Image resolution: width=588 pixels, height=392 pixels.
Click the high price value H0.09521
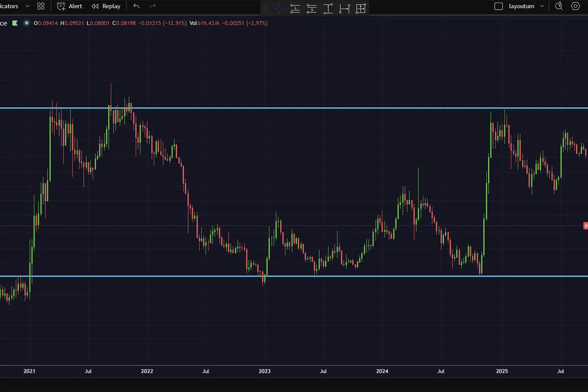click(72, 23)
